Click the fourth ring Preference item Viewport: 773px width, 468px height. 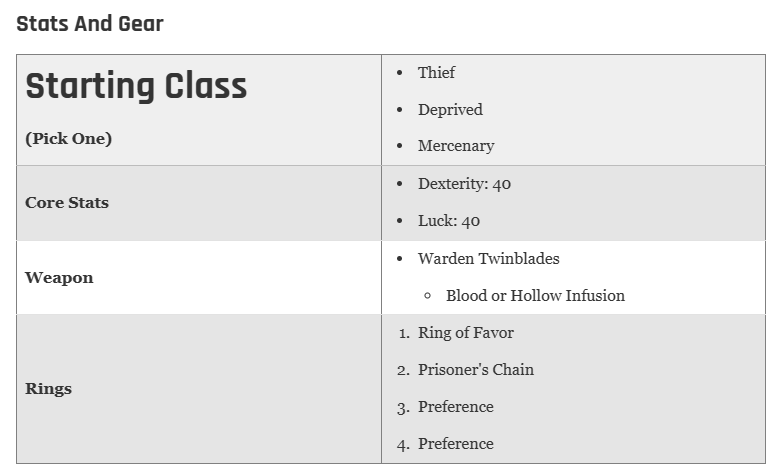point(456,444)
